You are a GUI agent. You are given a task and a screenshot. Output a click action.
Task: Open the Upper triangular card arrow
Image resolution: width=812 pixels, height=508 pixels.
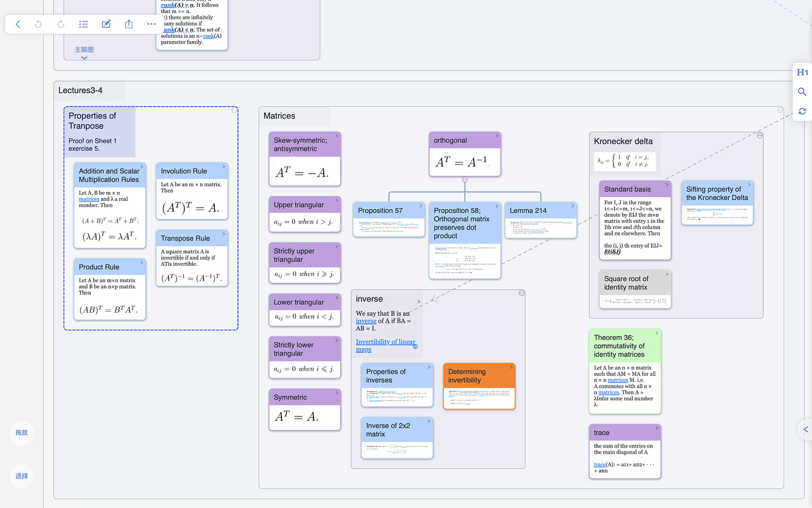tap(337, 200)
